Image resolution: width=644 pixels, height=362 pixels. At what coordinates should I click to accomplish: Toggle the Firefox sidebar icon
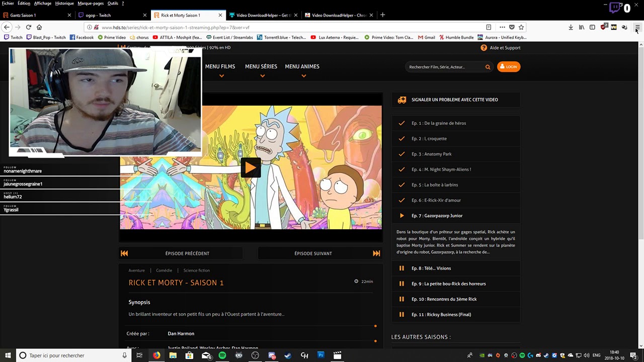[x=592, y=27]
